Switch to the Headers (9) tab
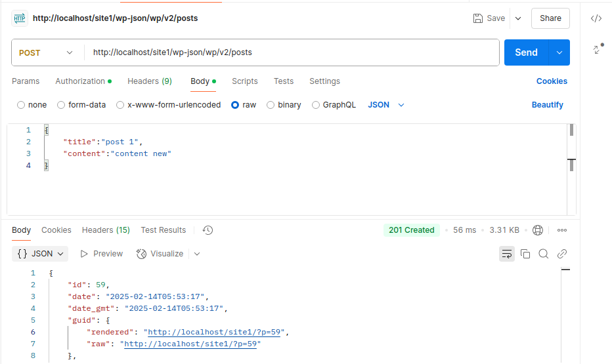Image resolution: width=612 pixels, height=364 pixels. pos(150,81)
